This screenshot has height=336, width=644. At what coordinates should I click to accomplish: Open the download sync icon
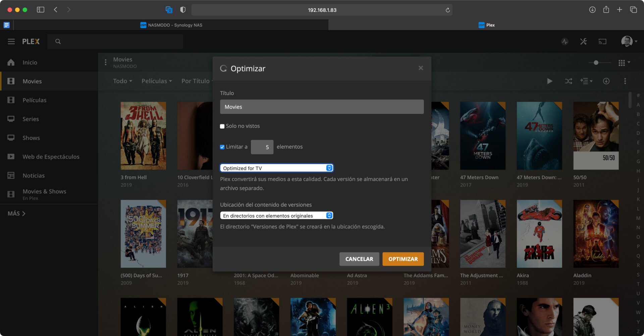click(606, 81)
